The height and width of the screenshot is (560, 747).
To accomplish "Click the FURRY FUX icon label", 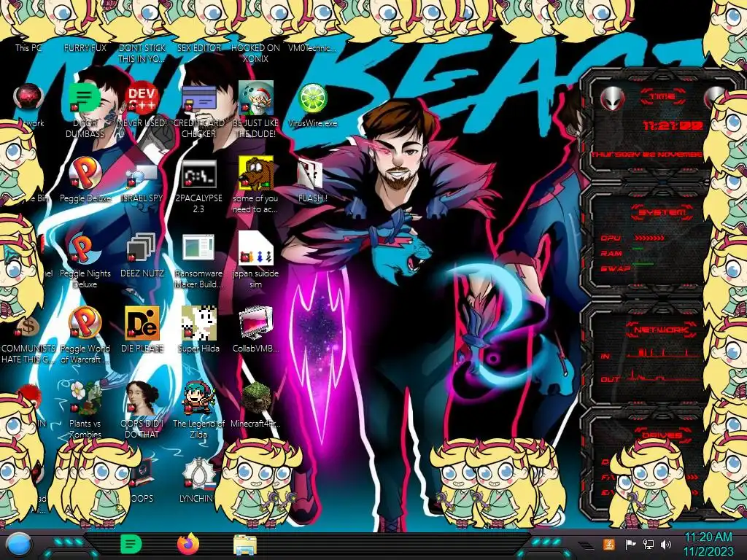I will point(85,47).
